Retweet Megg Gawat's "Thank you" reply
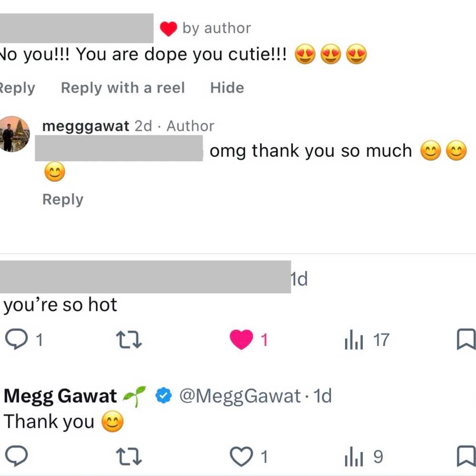Screen dimensions: 476x476 (x=129, y=457)
